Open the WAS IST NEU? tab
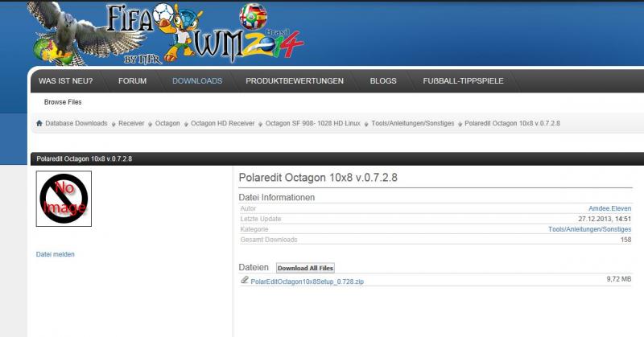Image resolution: width=644 pixels, height=337 pixels. click(x=65, y=81)
